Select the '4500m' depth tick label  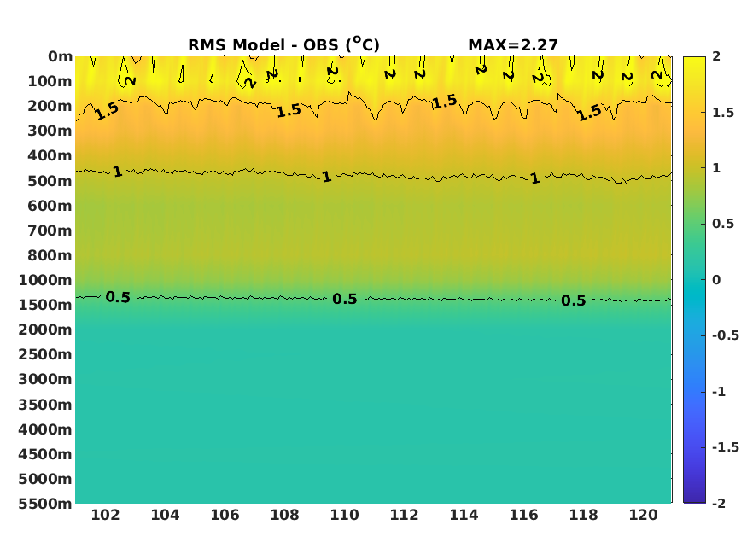(45, 455)
